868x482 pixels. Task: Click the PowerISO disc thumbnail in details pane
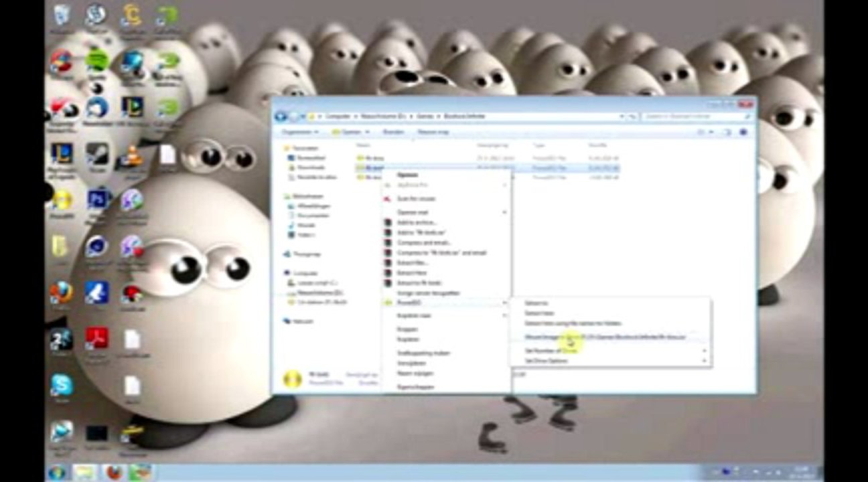pos(293,379)
